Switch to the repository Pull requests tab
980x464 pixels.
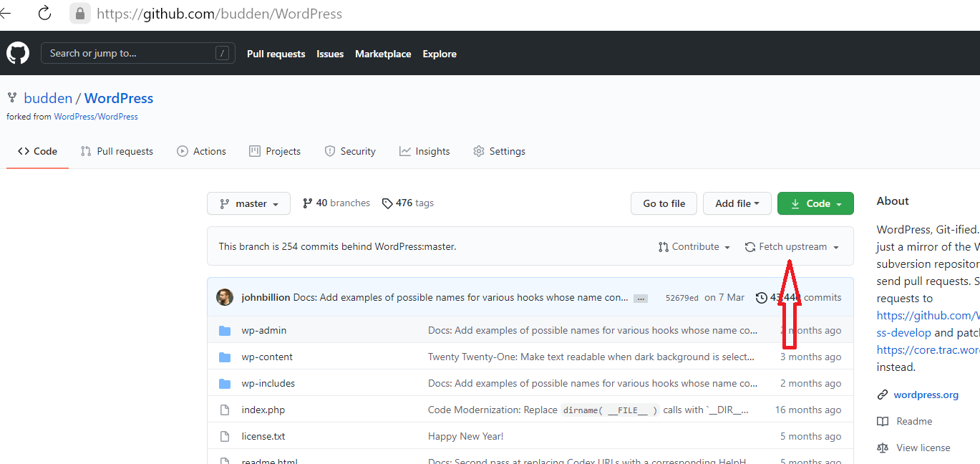pos(117,151)
